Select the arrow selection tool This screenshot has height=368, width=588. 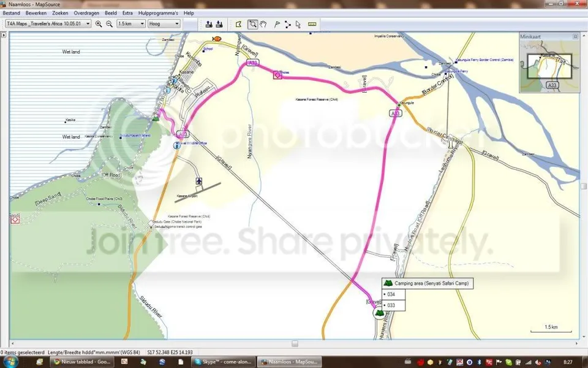(298, 24)
